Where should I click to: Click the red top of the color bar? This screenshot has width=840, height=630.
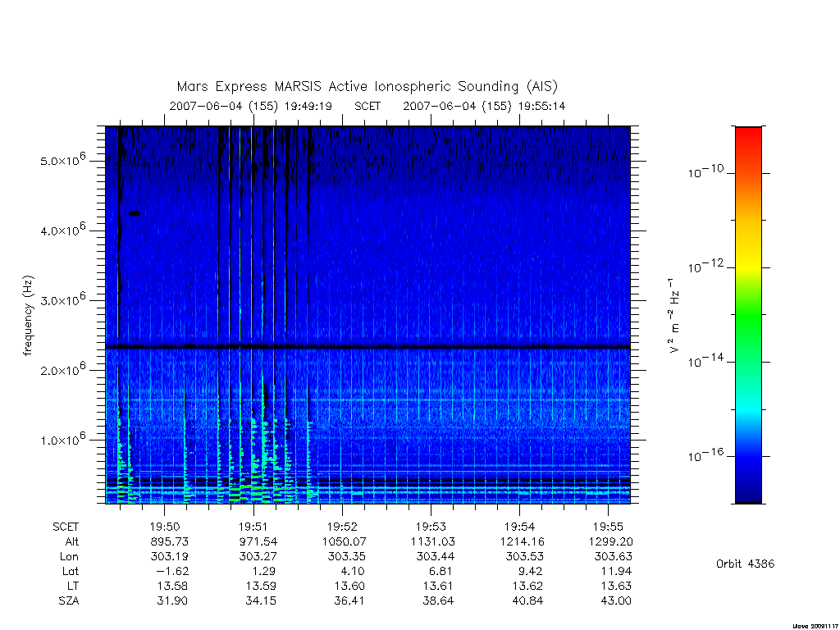748,140
